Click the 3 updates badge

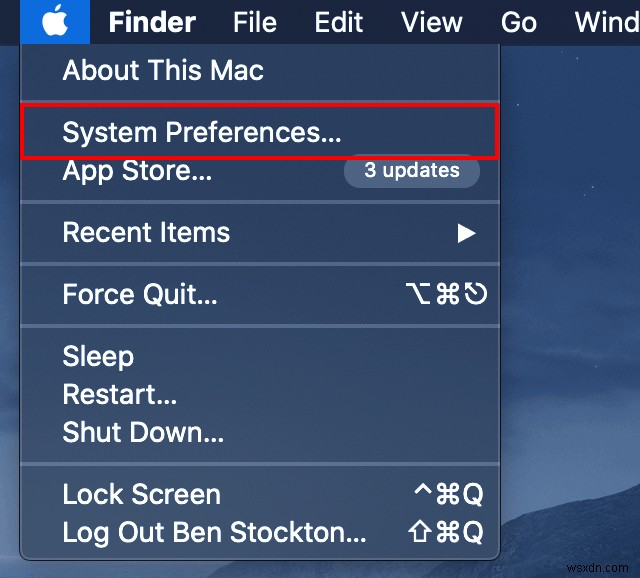[x=411, y=171]
